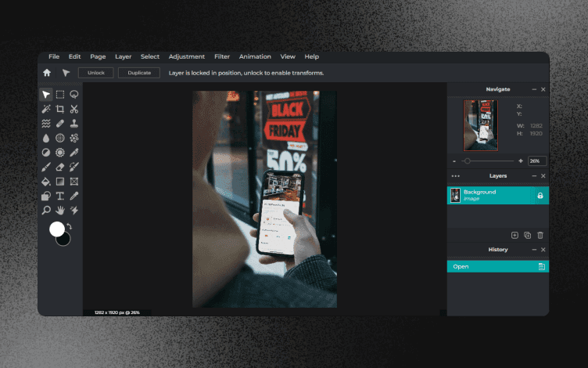Select the Blur droplet tool
The height and width of the screenshot is (368, 588).
pos(46,138)
